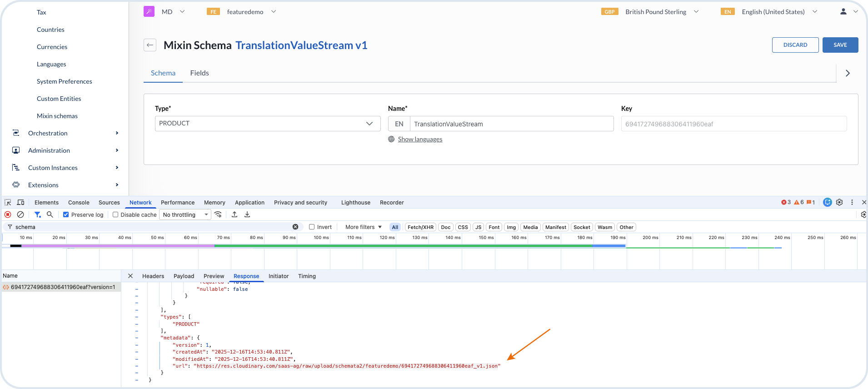Click the DevTools settings gear icon
Image resolution: width=868 pixels, height=389 pixels.
(839, 202)
